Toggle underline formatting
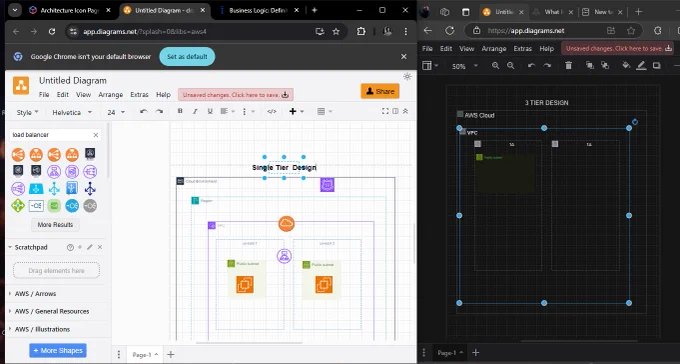This screenshot has height=364, width=680. coord(210,111)
